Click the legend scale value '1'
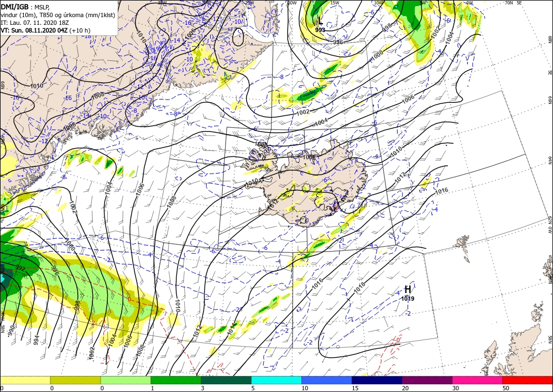 pyautogui.click(x=153, y=388)
